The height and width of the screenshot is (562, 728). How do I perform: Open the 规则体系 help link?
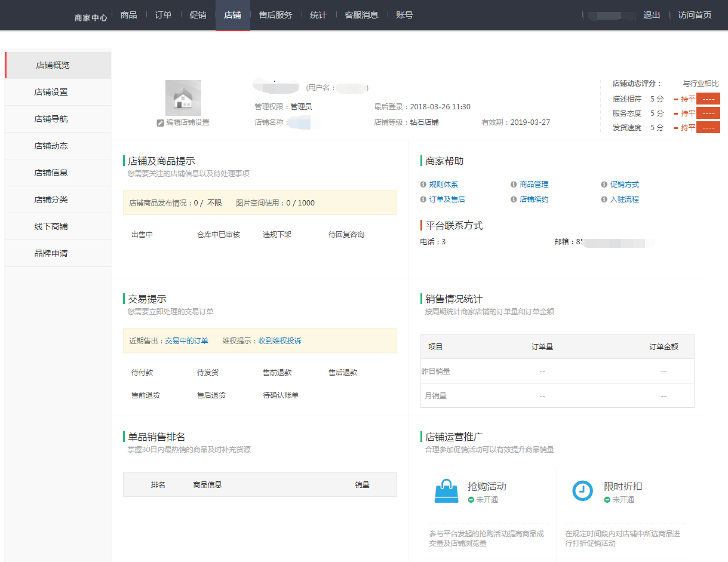coord(444,185)
